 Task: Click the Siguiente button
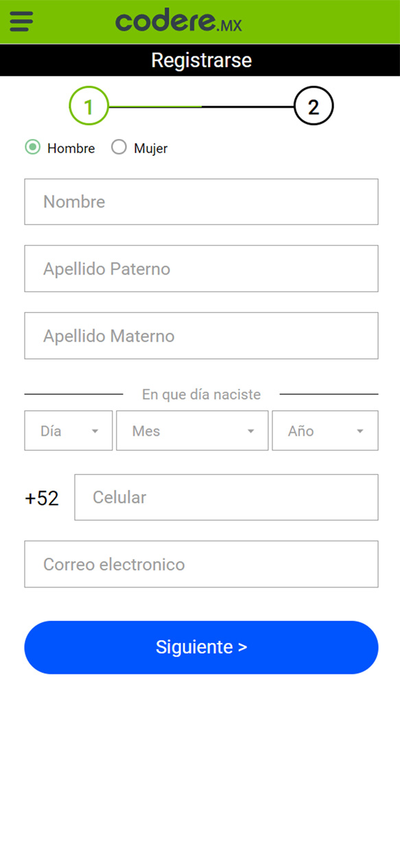pyautogui.click(x=201, y=648)
